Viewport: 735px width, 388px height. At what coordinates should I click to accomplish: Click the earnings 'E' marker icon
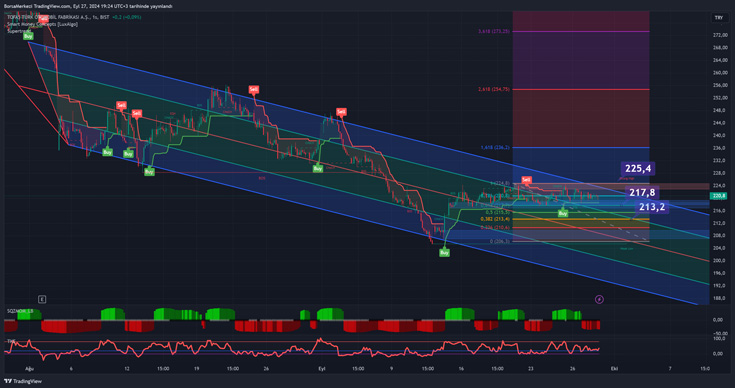coord(42,299)
